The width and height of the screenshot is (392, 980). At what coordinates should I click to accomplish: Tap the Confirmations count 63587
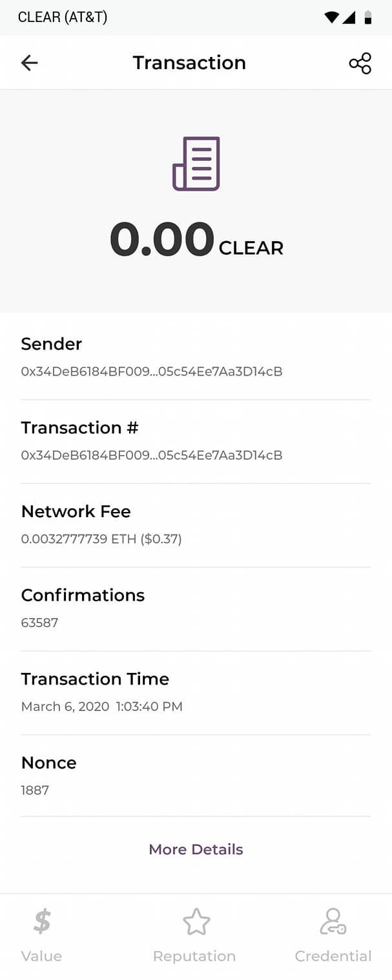(39, 623)
